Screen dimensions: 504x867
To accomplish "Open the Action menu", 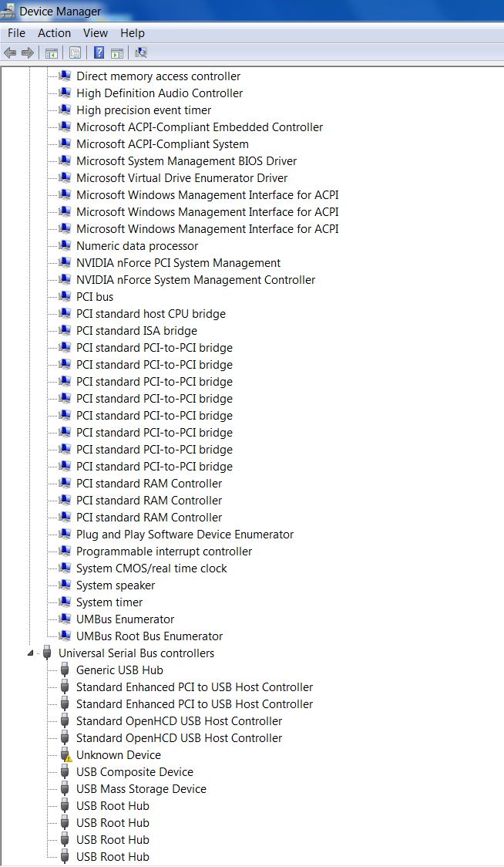I will coord(54,33).
